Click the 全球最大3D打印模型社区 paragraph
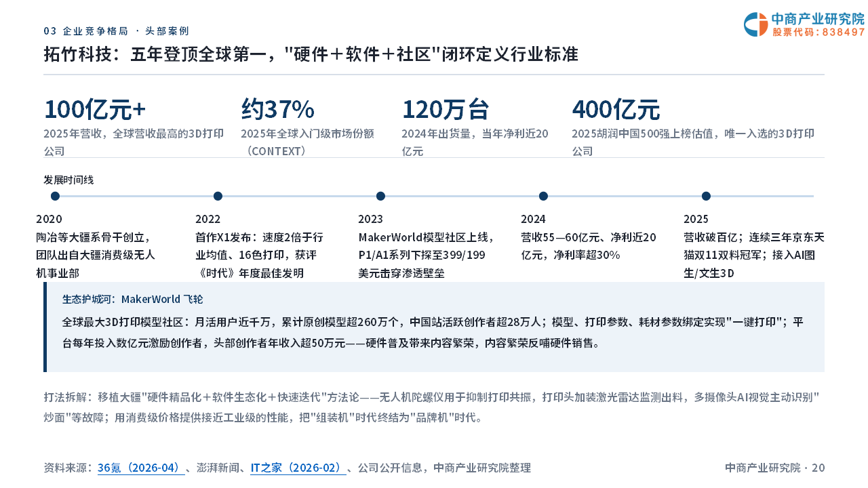The width and height of the screenshot is (868, 488). 433,332
